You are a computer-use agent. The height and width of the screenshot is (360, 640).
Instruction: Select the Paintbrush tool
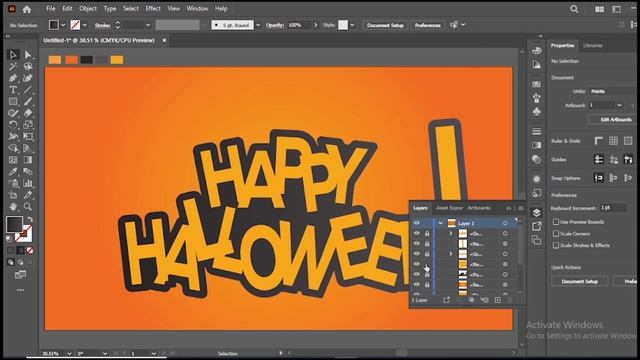point(28,101)
